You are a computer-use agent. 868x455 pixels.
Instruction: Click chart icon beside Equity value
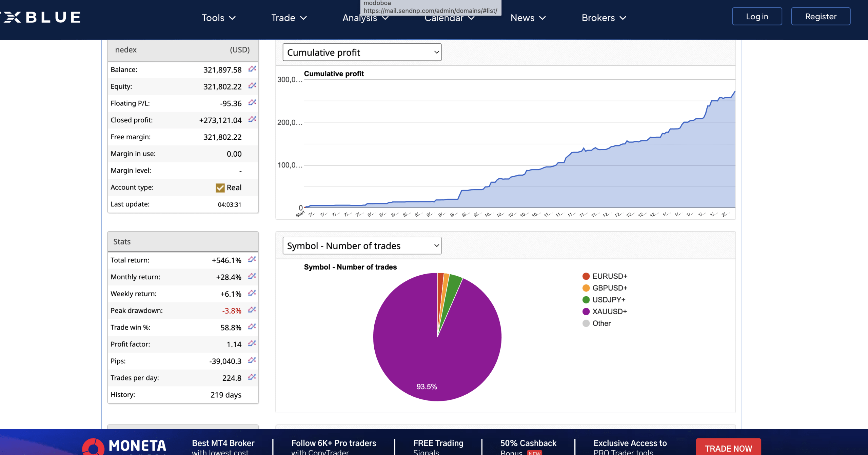pos(252,86)
